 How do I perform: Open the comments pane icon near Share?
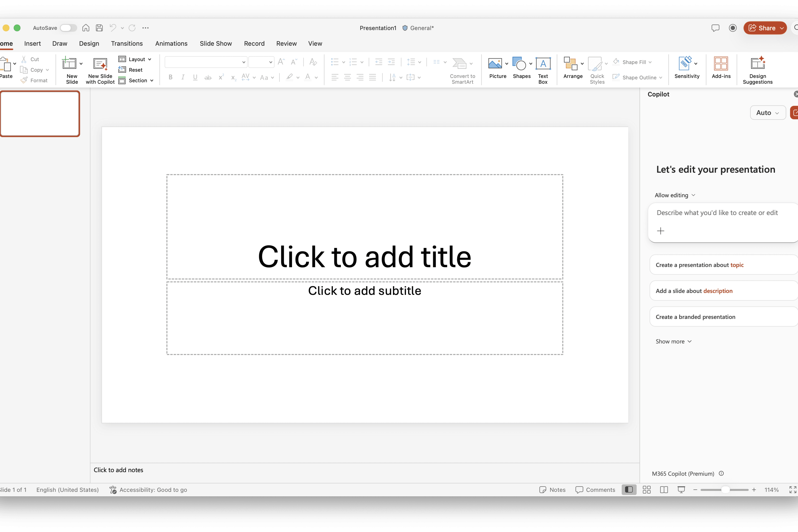click(715, 28)
